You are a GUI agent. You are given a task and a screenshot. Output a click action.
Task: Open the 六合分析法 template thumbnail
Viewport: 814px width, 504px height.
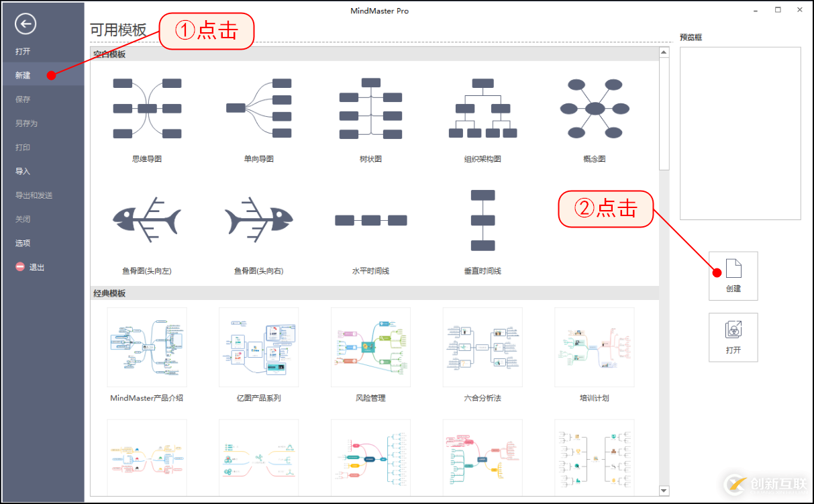point(482,348)
